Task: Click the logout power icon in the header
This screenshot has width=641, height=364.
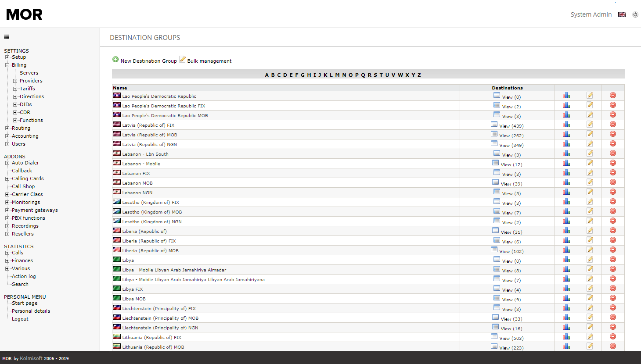Action: pos(635,14)
